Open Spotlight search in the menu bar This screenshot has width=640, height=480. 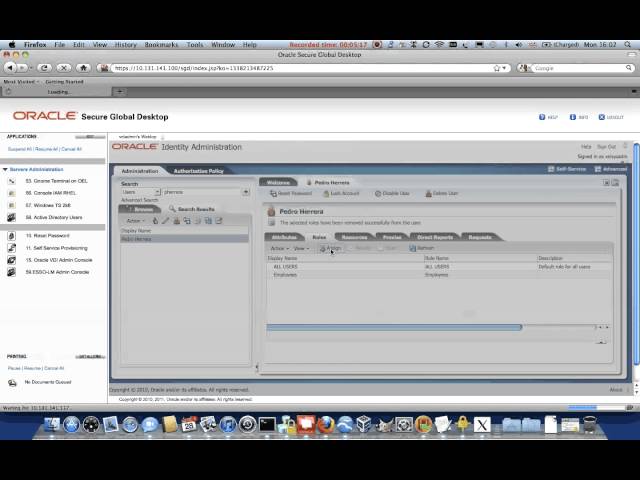tap(627, 44)
